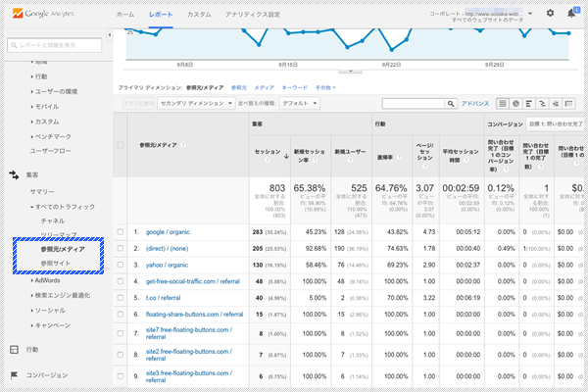Switch to pivot table view icon
588x392 pixels.
568,104
